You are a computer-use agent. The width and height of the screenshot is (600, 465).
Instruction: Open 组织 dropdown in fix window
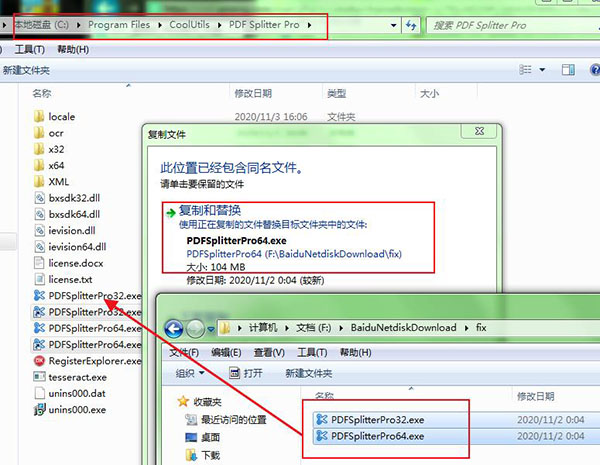coord(190,373)
